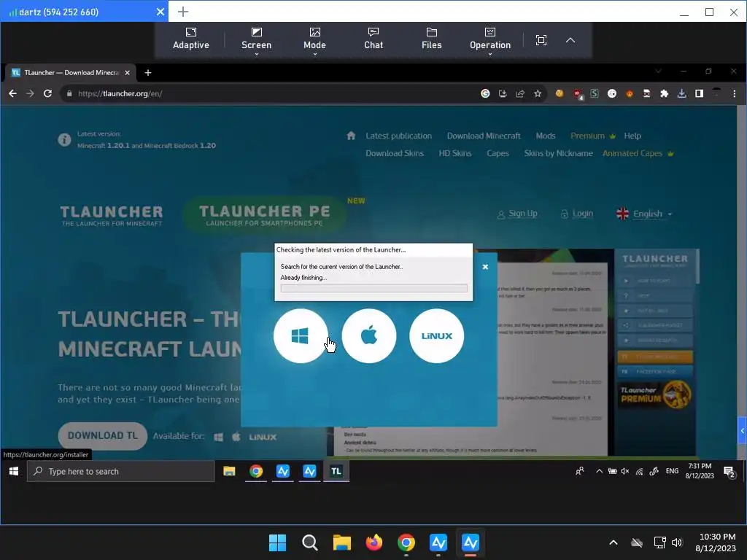Open the Premium menu link
747x560 pixels.
click(x=592, y=136)
